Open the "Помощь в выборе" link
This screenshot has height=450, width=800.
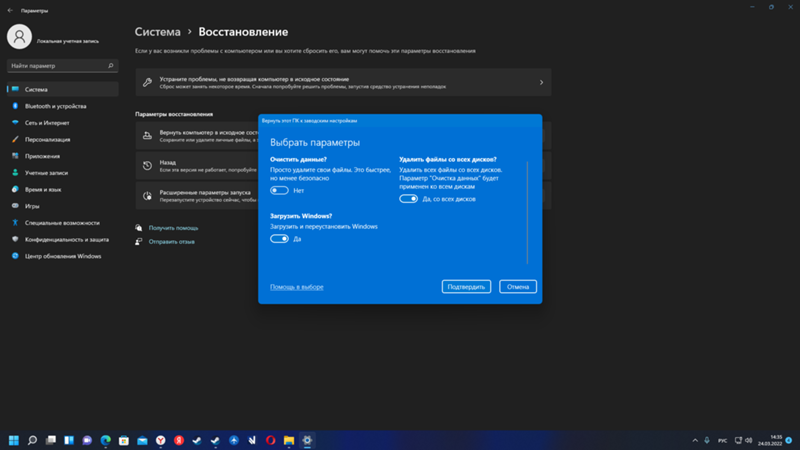[296, 287]
